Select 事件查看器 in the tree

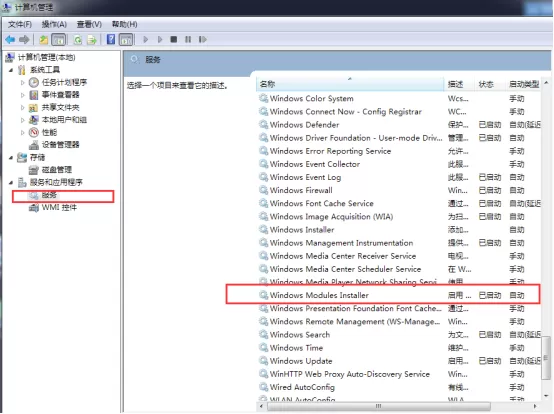tap(60, 95)
